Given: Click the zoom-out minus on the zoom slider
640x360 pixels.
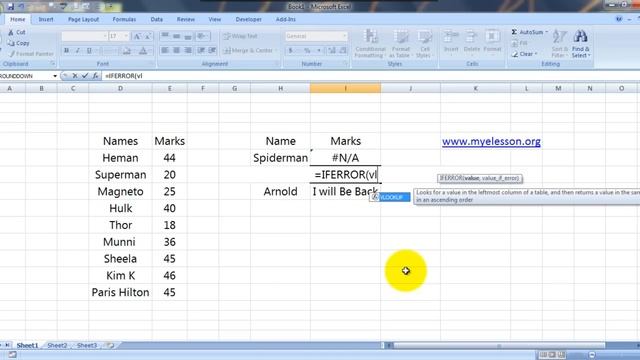Looking at the screenshot, I should coord(591,355).
